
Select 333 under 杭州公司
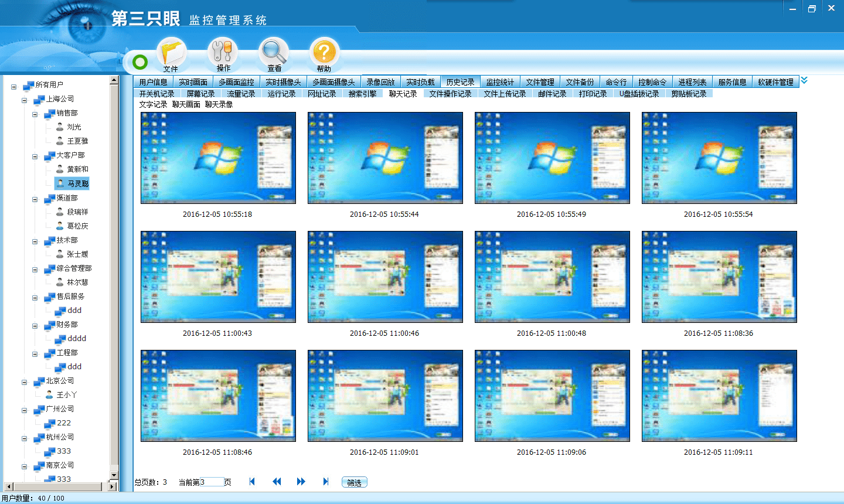click(x=64, y=451)
